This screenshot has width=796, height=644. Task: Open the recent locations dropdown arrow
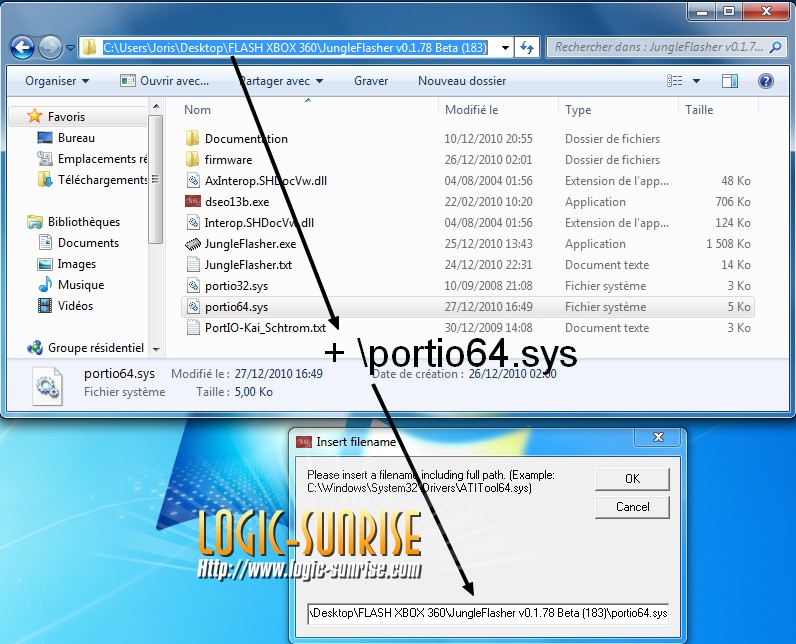(70, 48)
